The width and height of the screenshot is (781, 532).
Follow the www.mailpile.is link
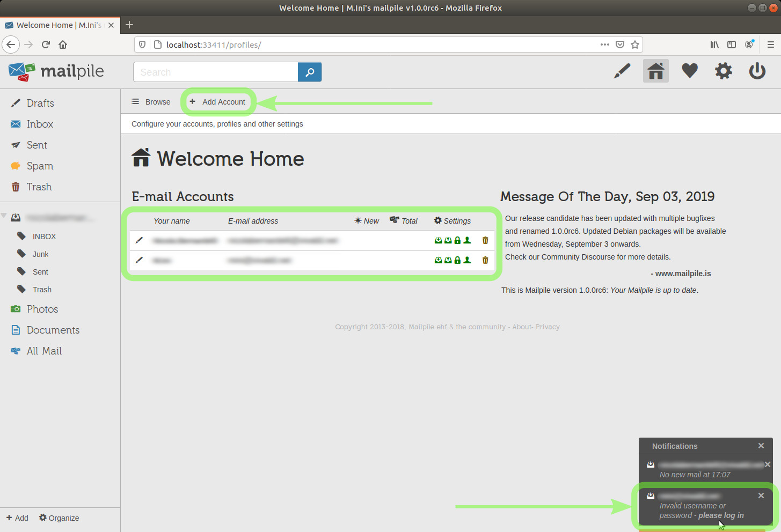tap(683, 274)
